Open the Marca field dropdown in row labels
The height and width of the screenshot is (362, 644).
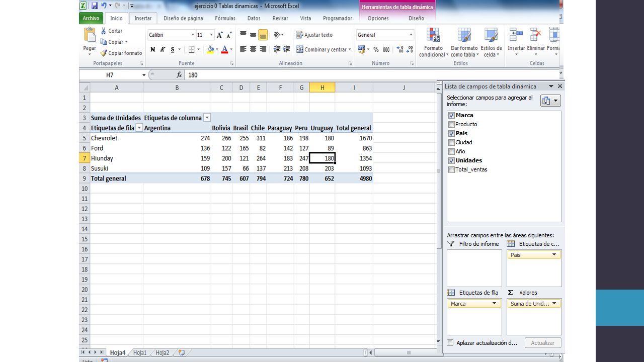(x=494, y=304)
